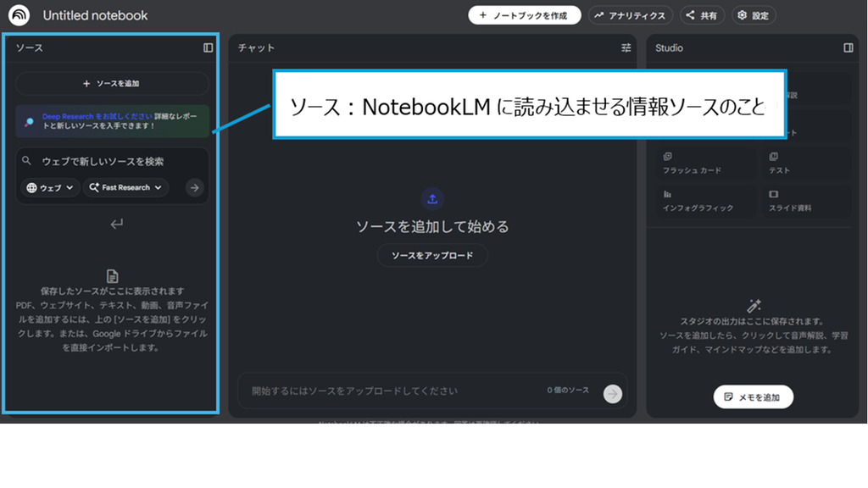Send chat message with arrow button

coord(613,394)
